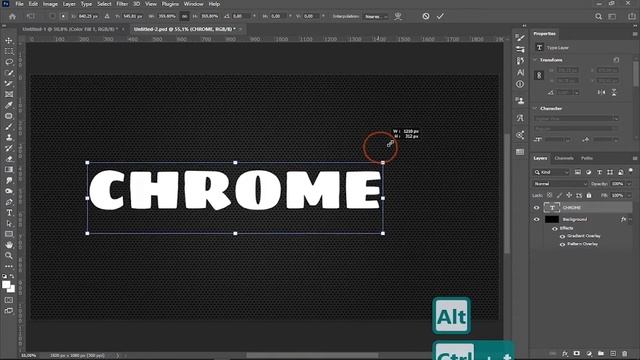The height and width of the screenshot is (360, 640).
Task: Select the Move tool
Action: click(9, 41)
